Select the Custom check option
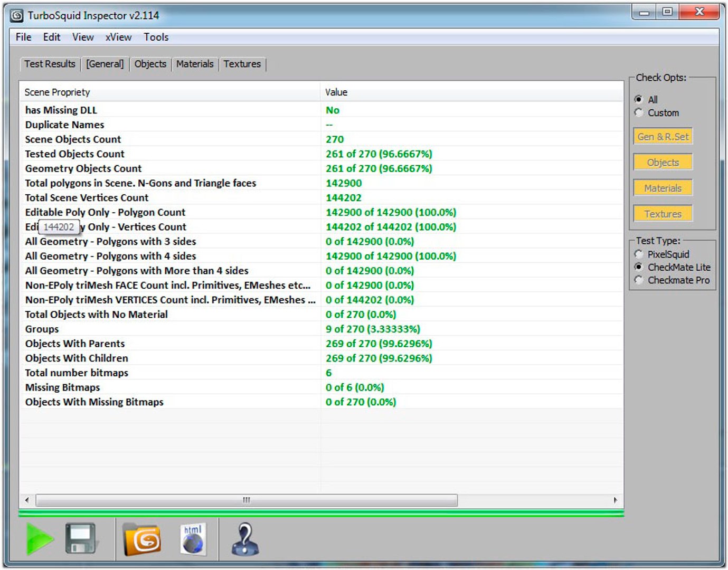The image size is (728, 570). pyautogui.click(x=657, y=112)
